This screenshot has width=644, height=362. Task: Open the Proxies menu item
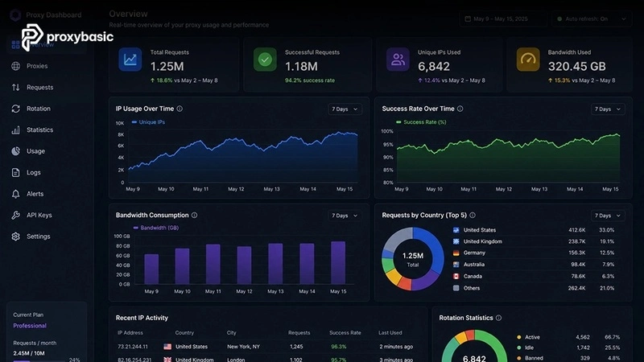click(x=37, y=66)
